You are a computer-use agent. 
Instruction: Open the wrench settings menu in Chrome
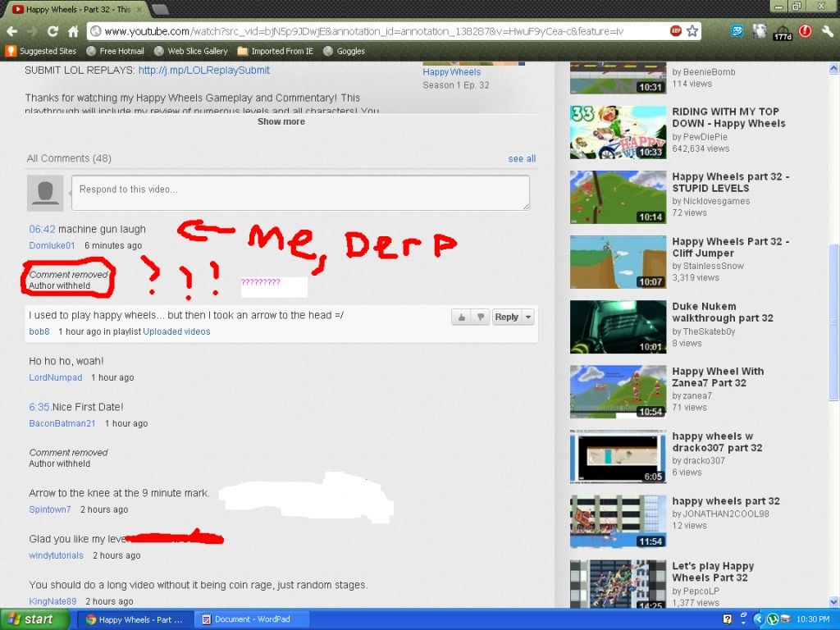pyautogui.click(x=828, y=32)
